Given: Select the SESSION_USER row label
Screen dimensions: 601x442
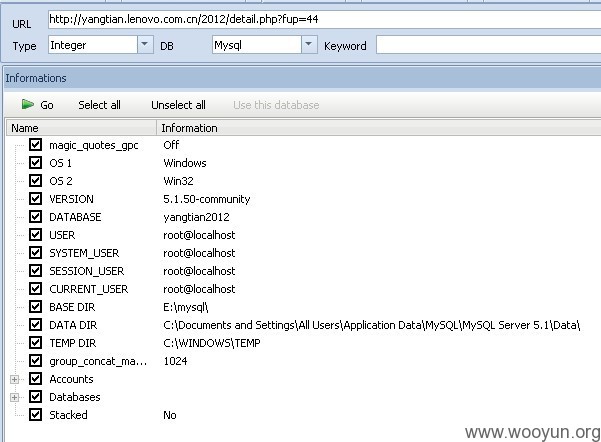Looking at the screenshot, I should (87, 271).
